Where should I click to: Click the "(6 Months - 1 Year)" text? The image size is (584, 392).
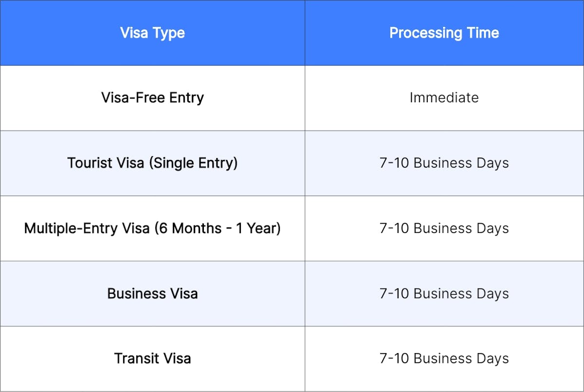point(218,228)
